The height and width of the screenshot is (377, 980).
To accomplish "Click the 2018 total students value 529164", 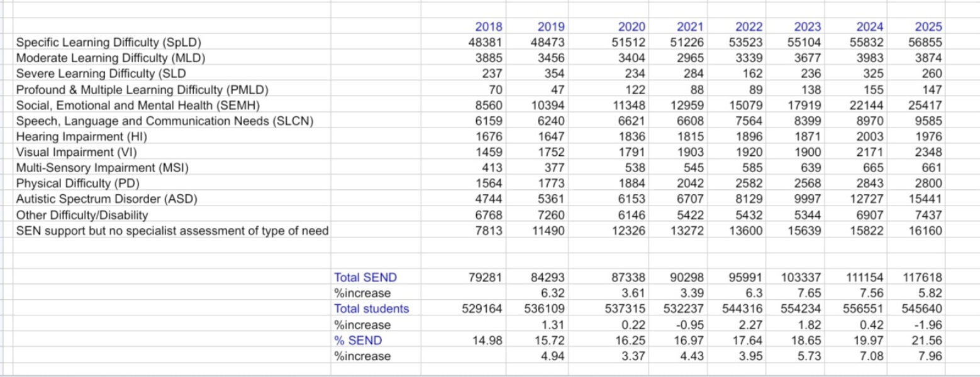I will pyautogui.click(x=481, y=309).
